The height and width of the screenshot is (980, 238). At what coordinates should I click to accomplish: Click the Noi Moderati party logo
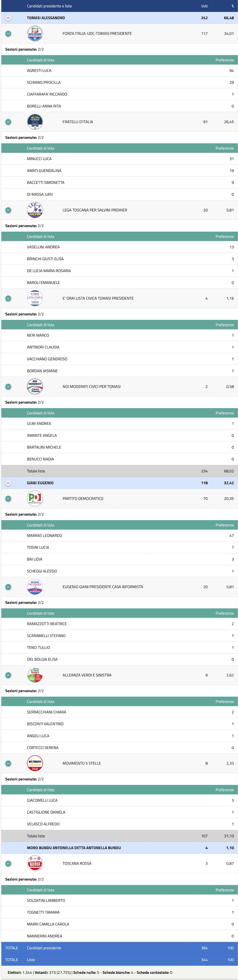click(x=35, y=386)
